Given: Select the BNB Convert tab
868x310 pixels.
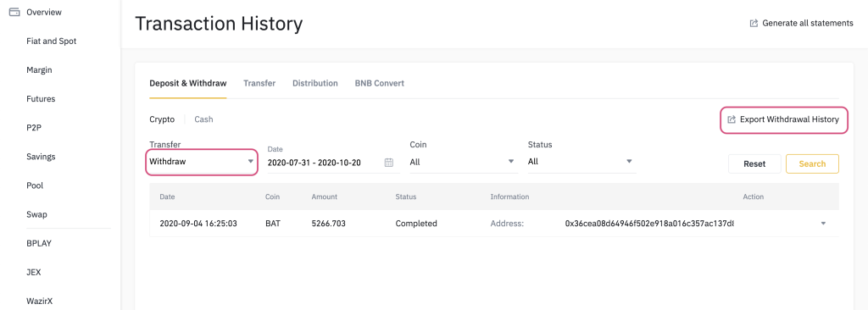Looking at the screenshot, I should [x=379, y=83].
